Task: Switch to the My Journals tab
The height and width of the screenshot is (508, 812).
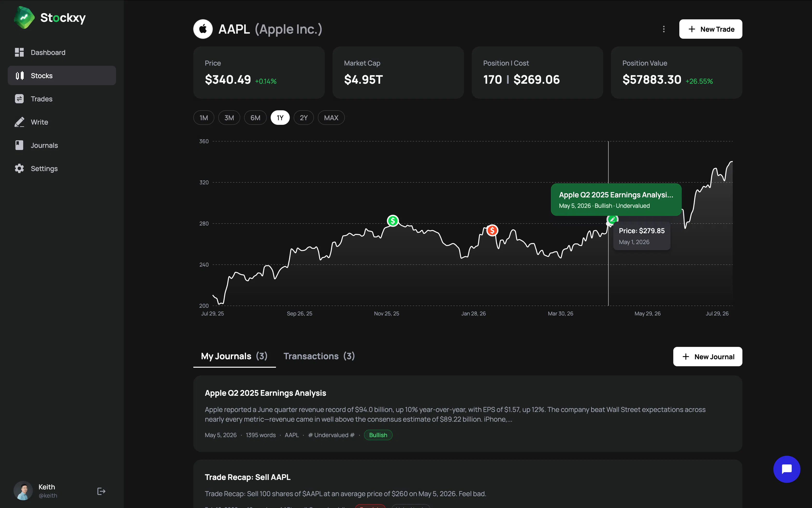Action: [234, 356]
